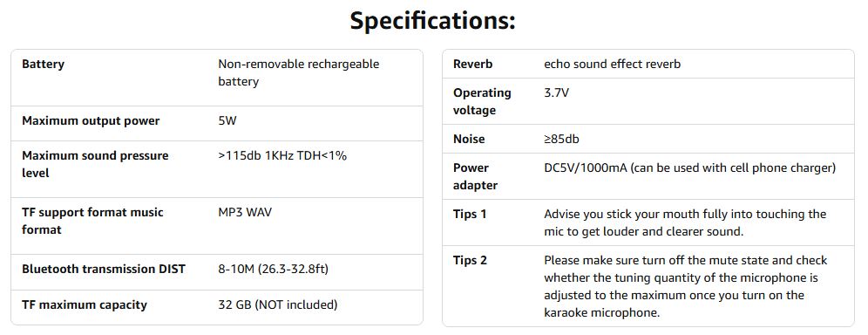Select the Reverb label

(x=472, y=65)
